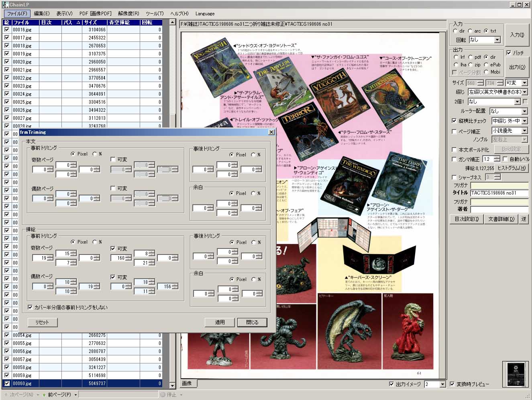Uncheck 可変 for 挿絵 奇数ページ

(x=113, y=248)
